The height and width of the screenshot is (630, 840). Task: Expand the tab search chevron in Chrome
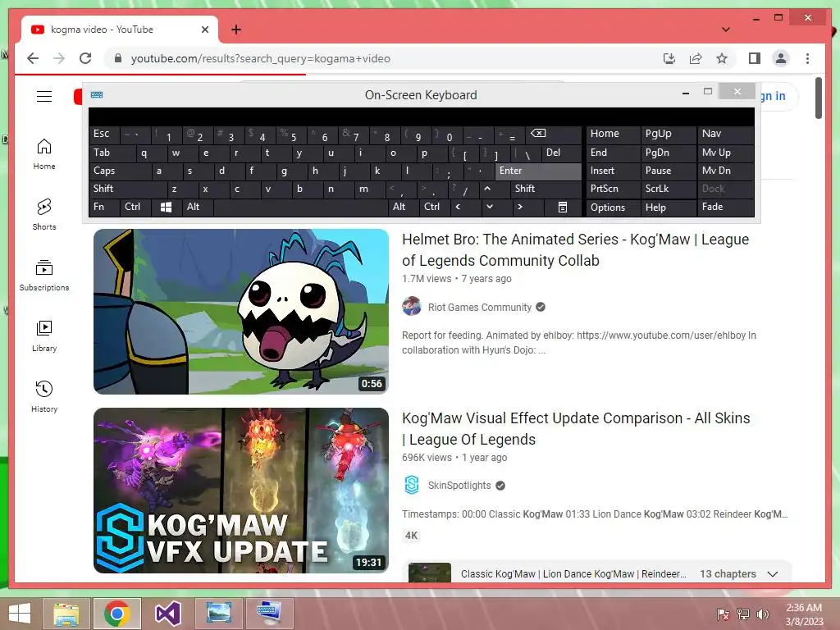[726, 30]
